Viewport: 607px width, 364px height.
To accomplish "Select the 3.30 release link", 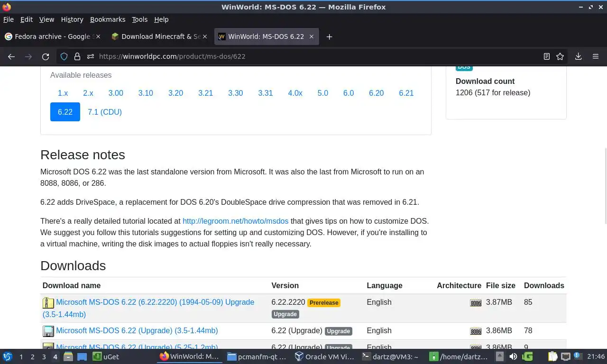I will [x=235, y=93].
